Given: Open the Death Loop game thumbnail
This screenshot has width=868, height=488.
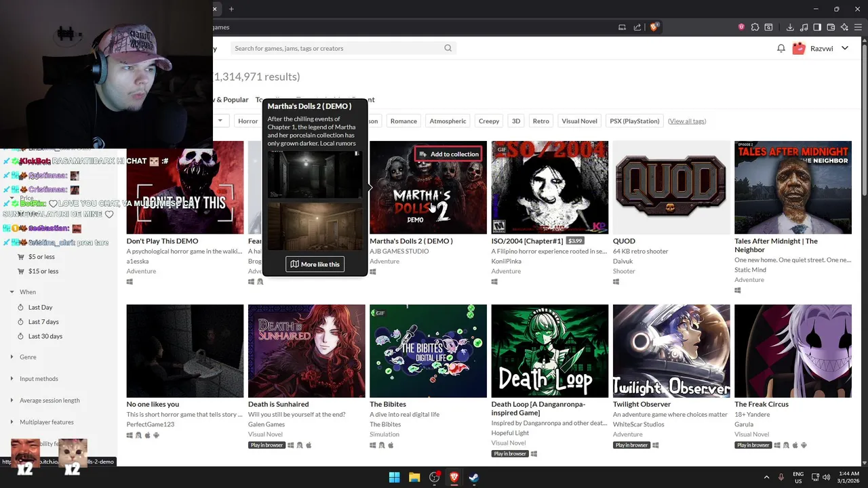Looking at the screenshot, I should click(x=550, y=351).
